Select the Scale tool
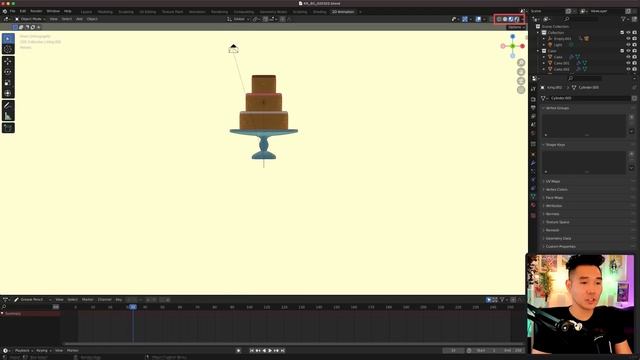This screenshot has width=640, height=360. tap(8, 83)
